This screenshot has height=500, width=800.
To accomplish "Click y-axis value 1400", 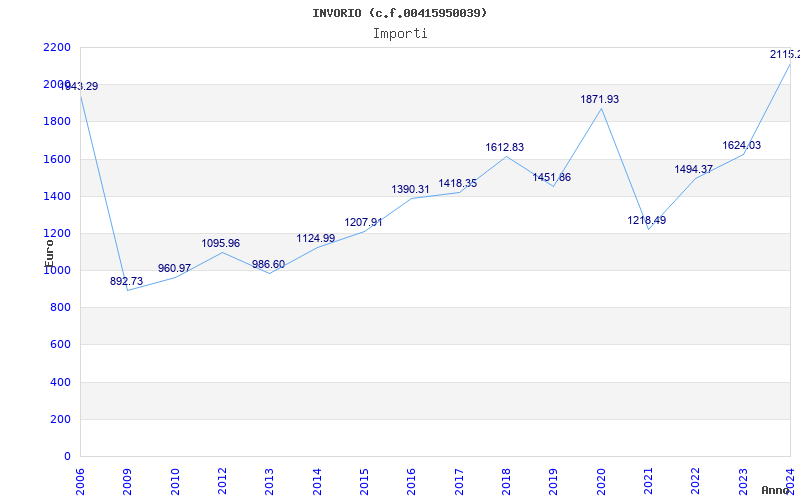I will pyautogui.click(x=57, y=196).
